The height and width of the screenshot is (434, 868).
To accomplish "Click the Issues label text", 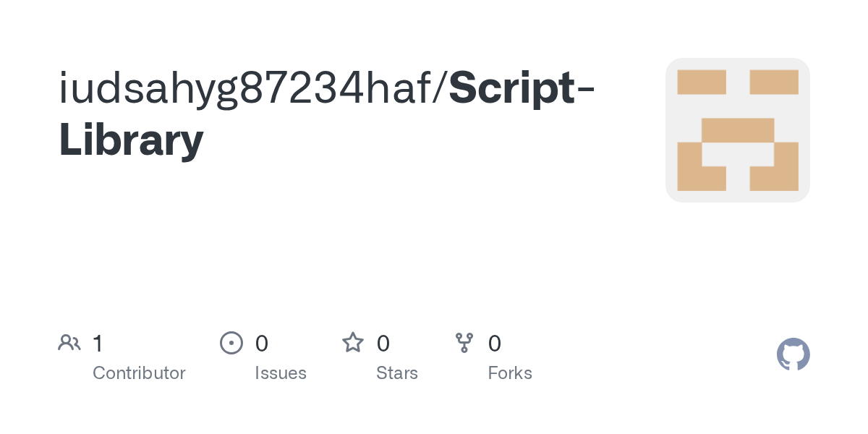I will pyautogui.click(x=281, y=373).
